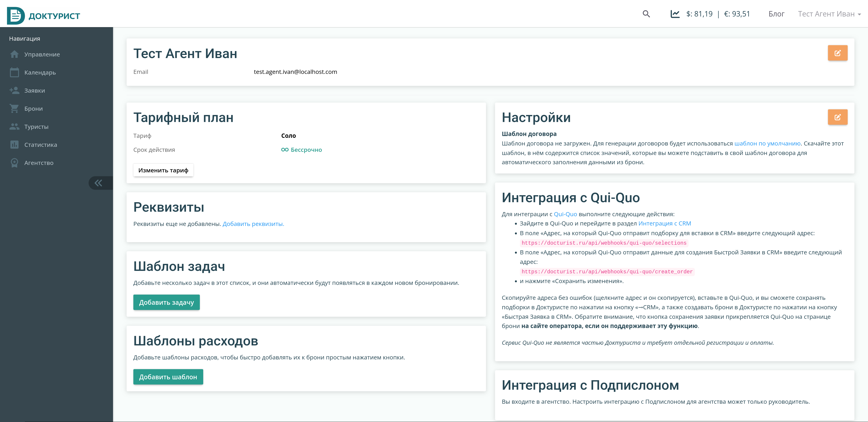Image resolution: width=868 pixels, height=422 pixels.
Task: Open the Блог menu item
Action: (x=777, y=14)
